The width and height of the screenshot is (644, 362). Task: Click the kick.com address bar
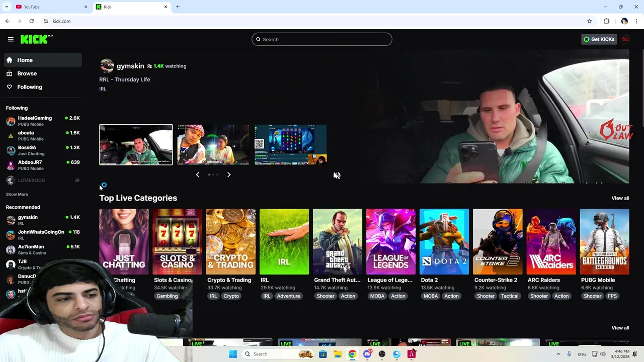pos(312,21)
